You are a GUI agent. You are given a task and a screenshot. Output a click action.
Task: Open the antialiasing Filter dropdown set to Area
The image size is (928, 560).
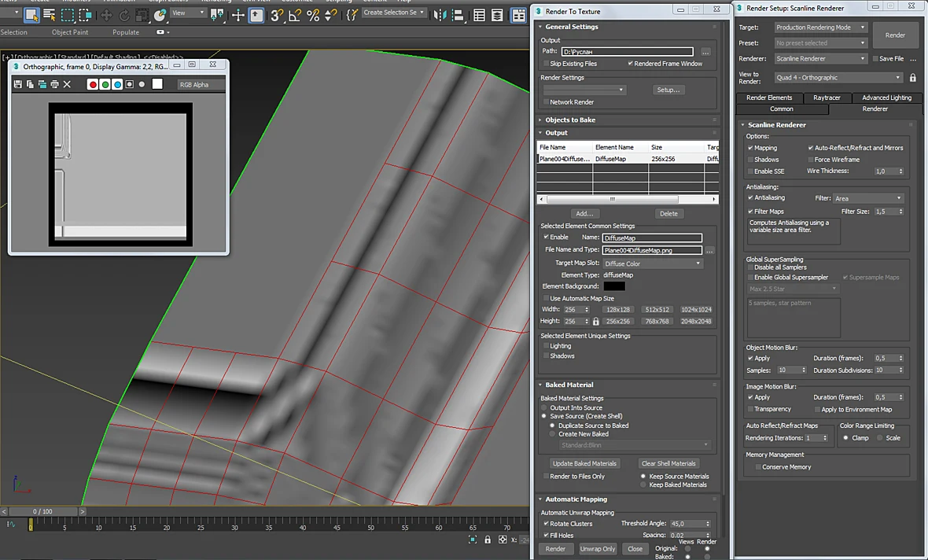pyautogui.click(x=869, y=198)
